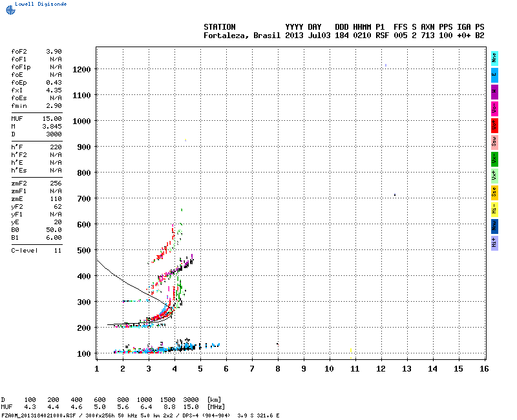Select the Nne cyan legend swatch
Image resolution: width=517 pixels, height=420 pixels.
494,58
